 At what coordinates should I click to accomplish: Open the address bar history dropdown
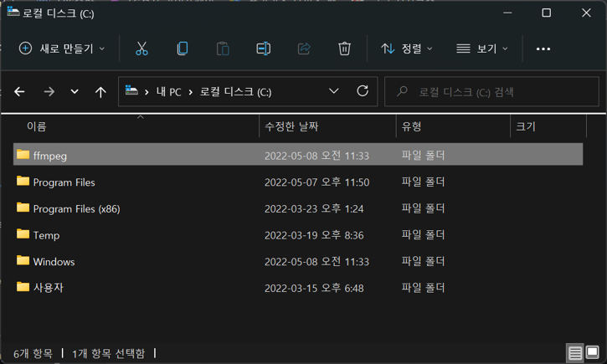[334, 91]
